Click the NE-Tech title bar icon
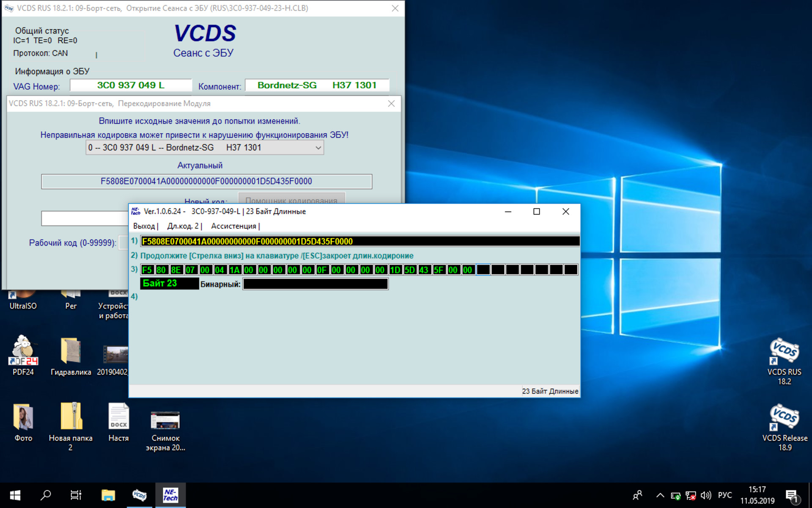 pyautogui.click(x=136, y=211)
